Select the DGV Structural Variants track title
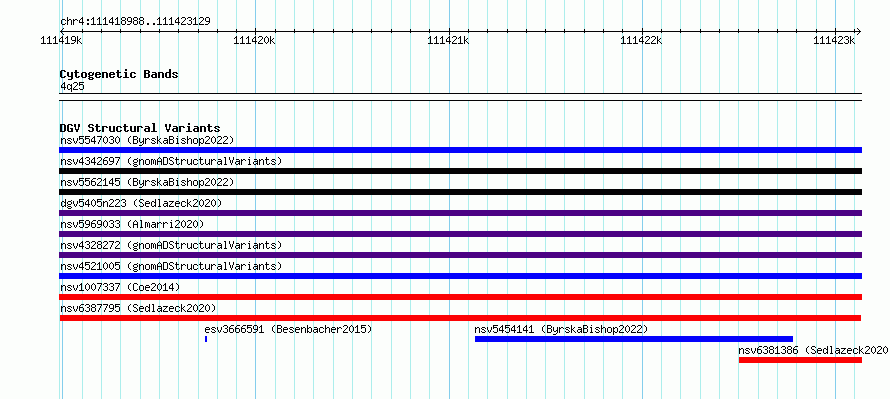The height and width of the screenshot is (399, 890). coord(140,128)
